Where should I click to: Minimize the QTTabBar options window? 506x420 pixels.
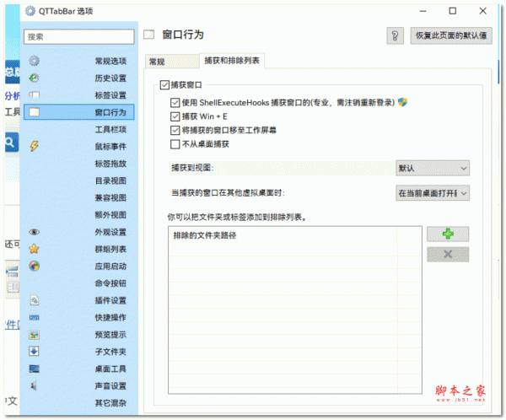pos(423,11)
